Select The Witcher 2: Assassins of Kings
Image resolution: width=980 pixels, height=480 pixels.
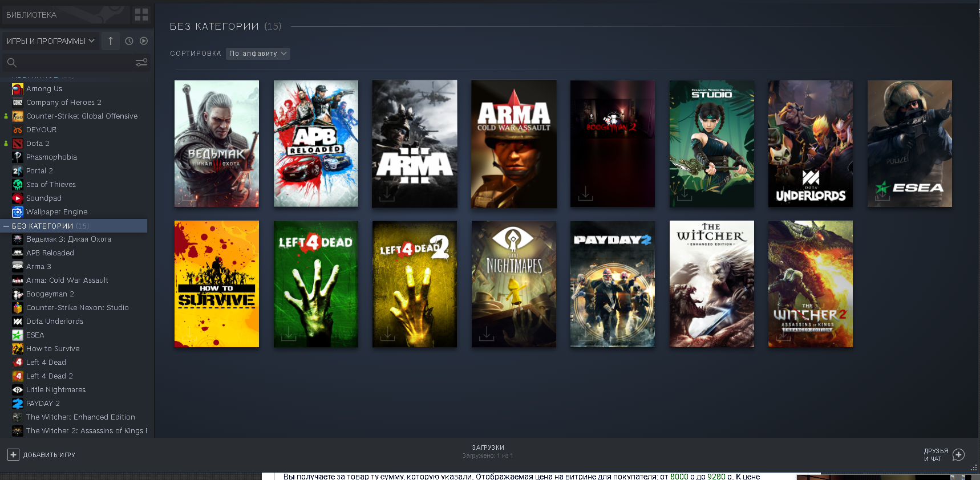point(86,431)
